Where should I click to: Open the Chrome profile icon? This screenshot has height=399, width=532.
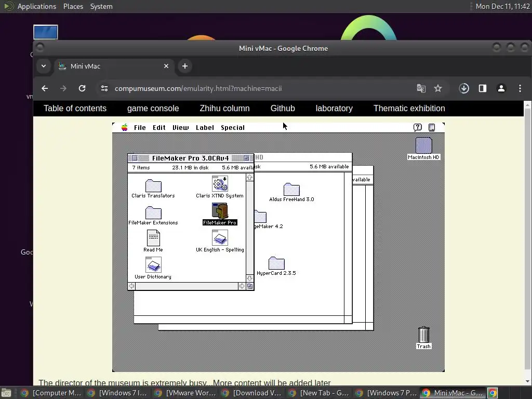coord(501,88)
